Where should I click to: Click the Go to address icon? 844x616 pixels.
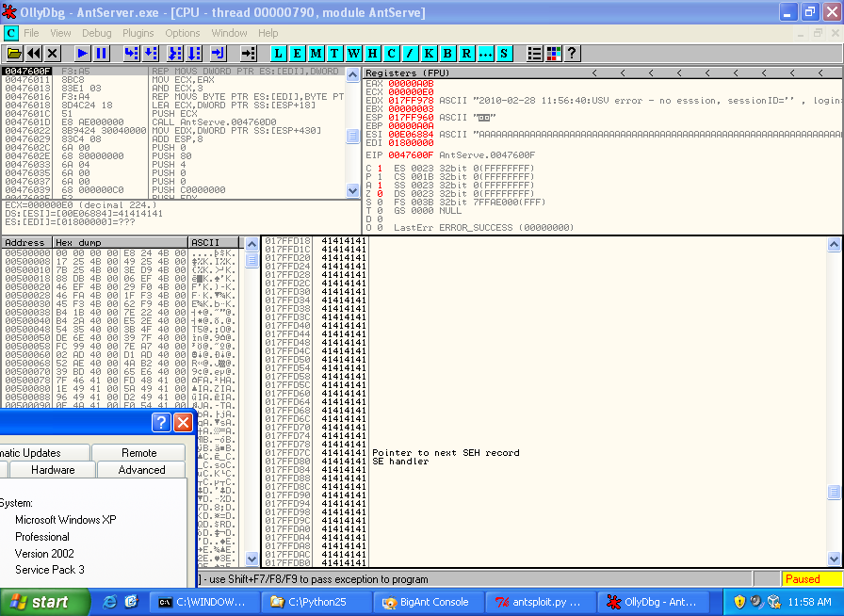[248, 54]
